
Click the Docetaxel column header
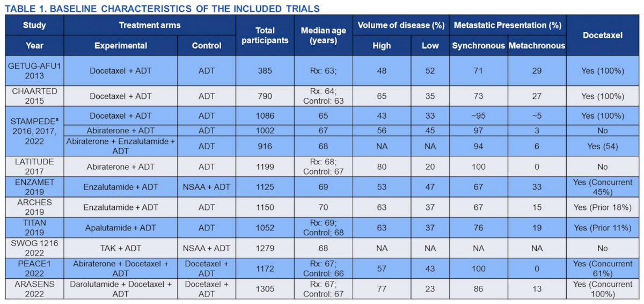coord(602,35)
